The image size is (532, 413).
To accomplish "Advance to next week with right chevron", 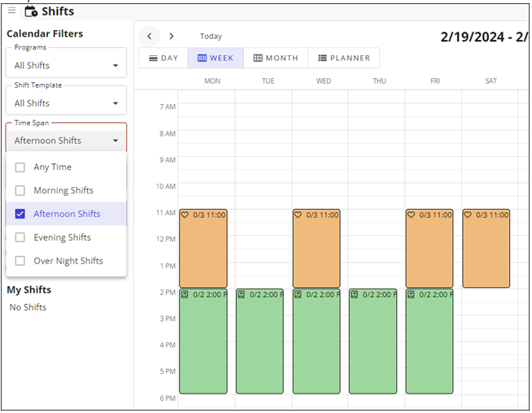I will [172, 37].
